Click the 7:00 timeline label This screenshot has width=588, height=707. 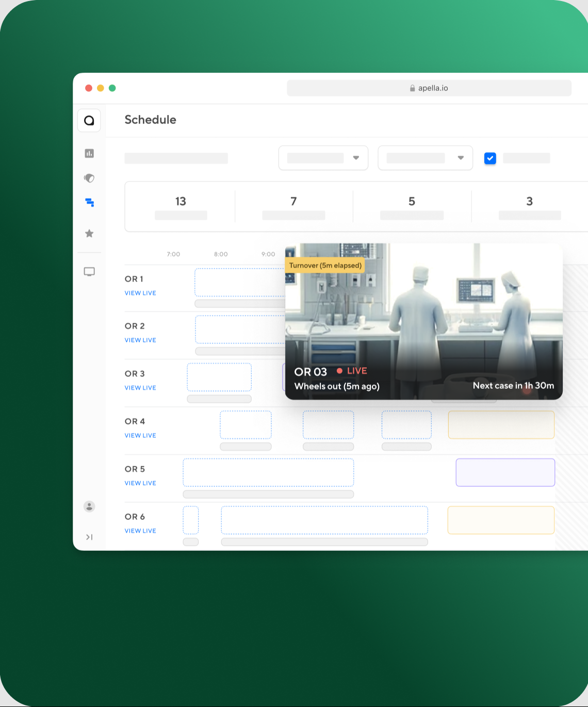173,254
